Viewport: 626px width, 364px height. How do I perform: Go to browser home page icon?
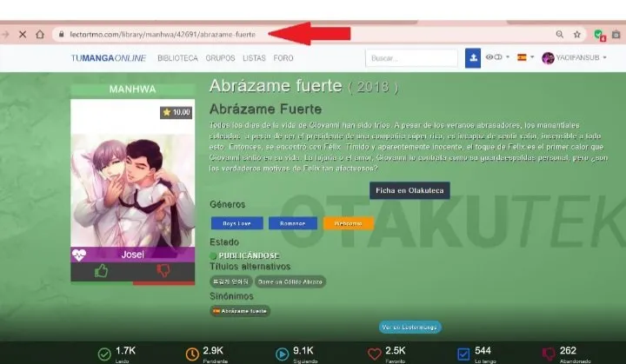click(x=40, y=35)
